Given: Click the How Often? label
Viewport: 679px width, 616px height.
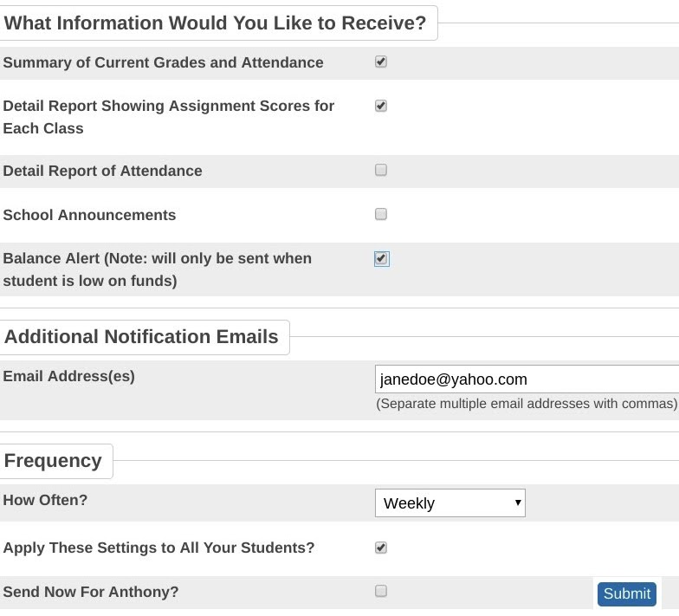Looking at the screenshot, I should (x=45, y=500).
